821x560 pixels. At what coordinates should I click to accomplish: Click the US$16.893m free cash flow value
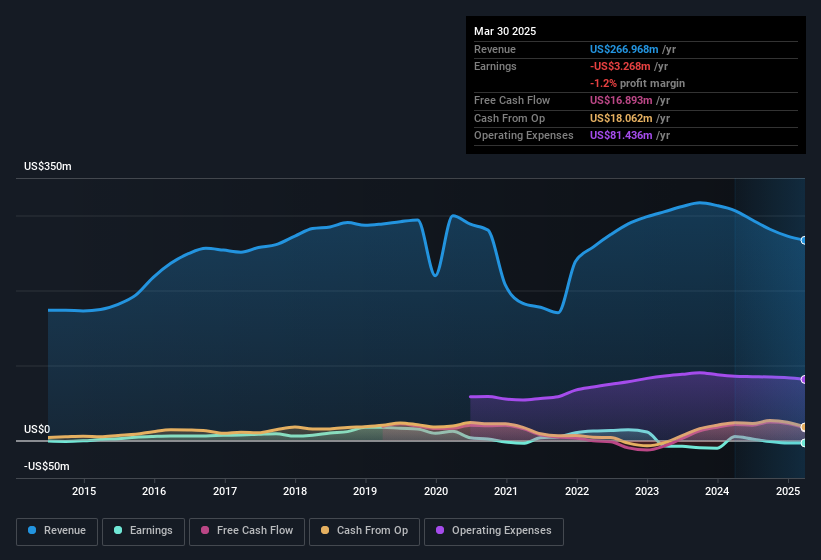(x=621, y=100)
